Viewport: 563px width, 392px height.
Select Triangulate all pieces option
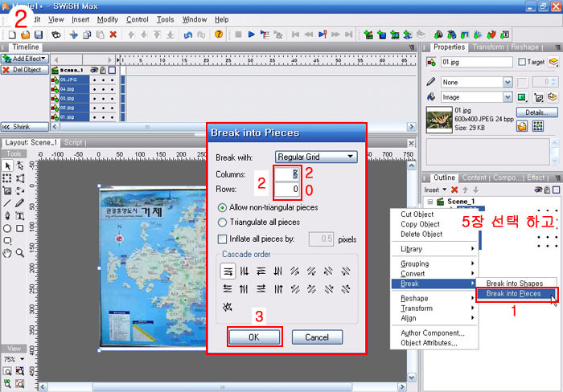tap(222, 223)
